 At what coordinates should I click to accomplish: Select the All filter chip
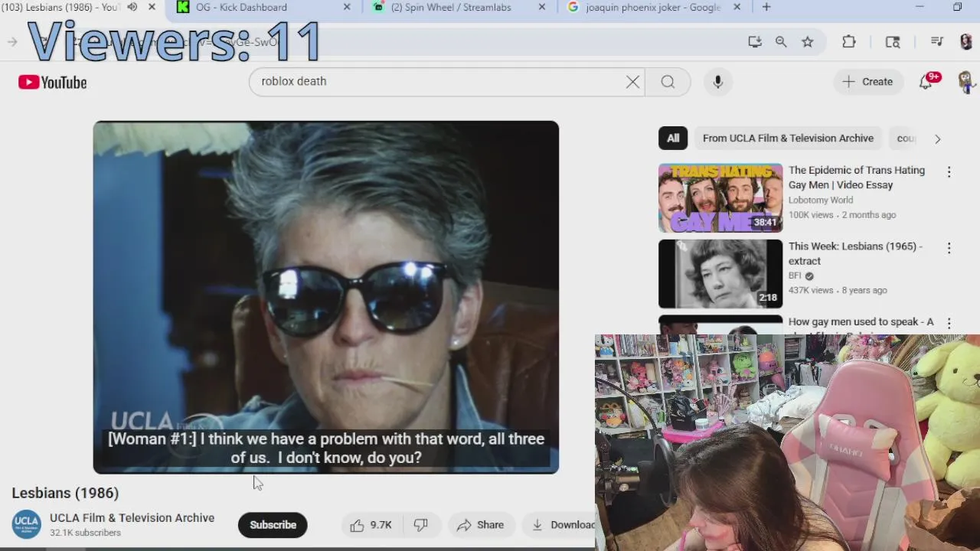pyautogui.click(x=673, y=139)
